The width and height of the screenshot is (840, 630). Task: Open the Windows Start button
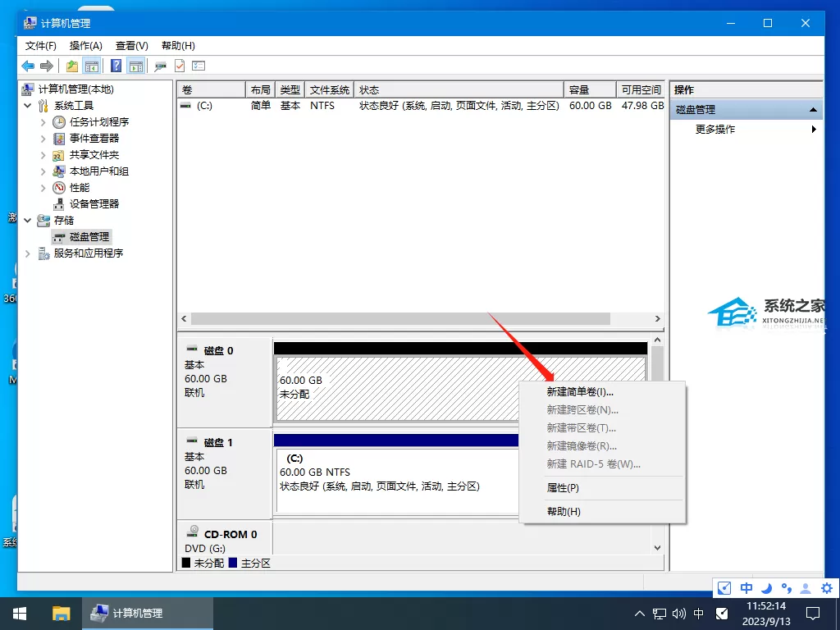[x=20, y=614]
